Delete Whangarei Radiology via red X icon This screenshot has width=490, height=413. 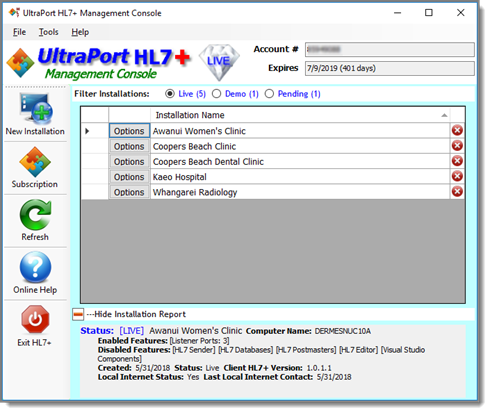457,191
